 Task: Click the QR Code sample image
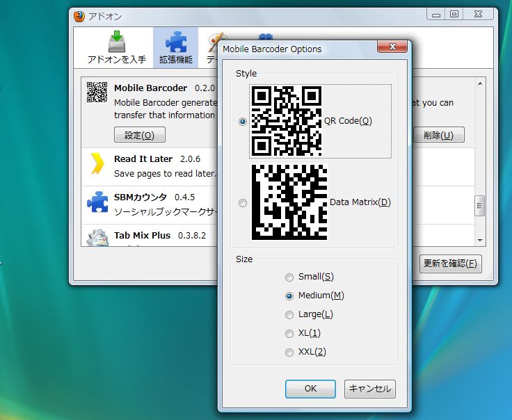(x=287, y=121)
